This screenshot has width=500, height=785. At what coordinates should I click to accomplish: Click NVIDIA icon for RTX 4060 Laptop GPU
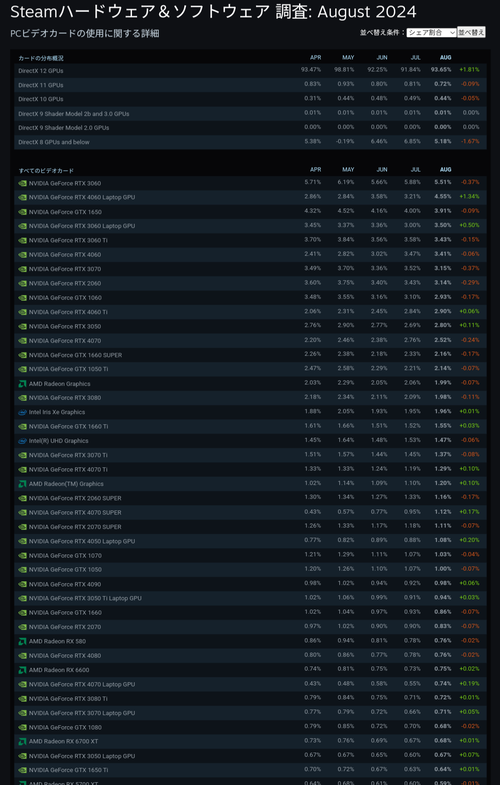[x=23, y=197]
